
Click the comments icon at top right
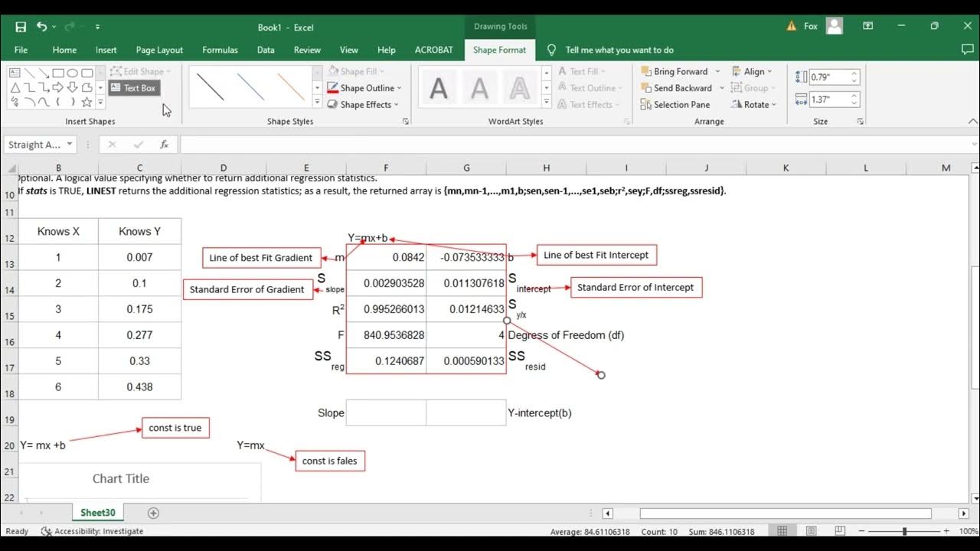tap(967, 50)
